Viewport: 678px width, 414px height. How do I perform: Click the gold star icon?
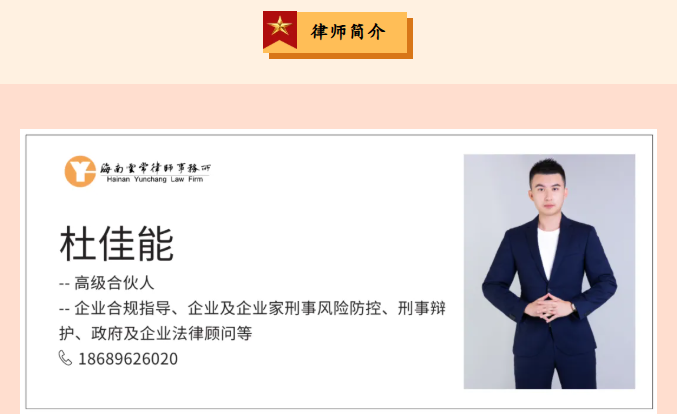(x=280, y=27)
